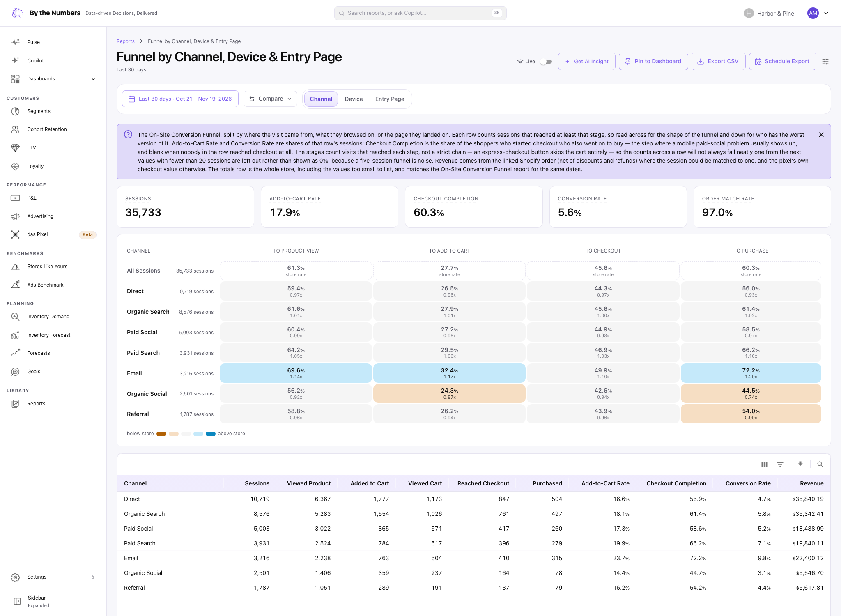Click the table search magnifier icon
841x616 pixels.
coord(820,464)
